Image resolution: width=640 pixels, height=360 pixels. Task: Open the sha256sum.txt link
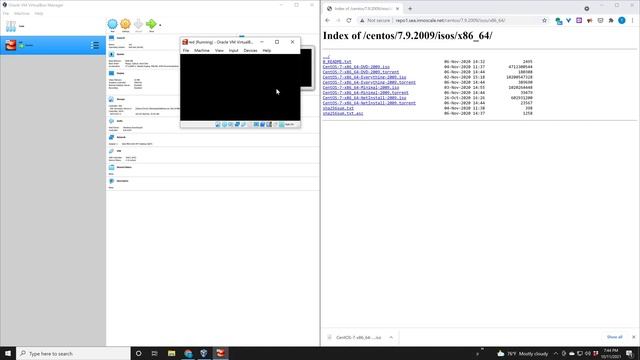pyautogui.click(x=338, y=109)
